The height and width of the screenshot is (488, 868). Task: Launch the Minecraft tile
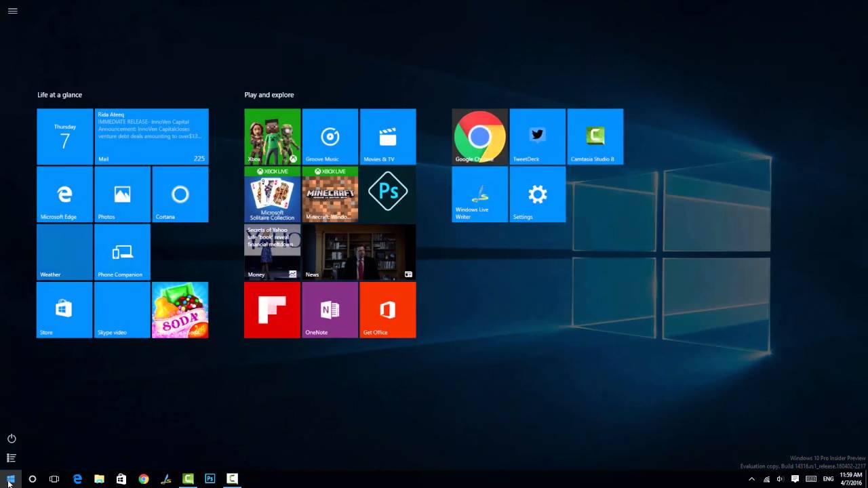tap(330, 195)
